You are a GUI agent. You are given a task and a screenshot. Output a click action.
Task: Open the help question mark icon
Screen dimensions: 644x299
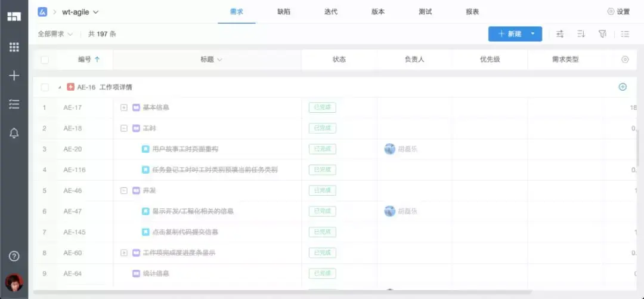click(x=14, y=256)
